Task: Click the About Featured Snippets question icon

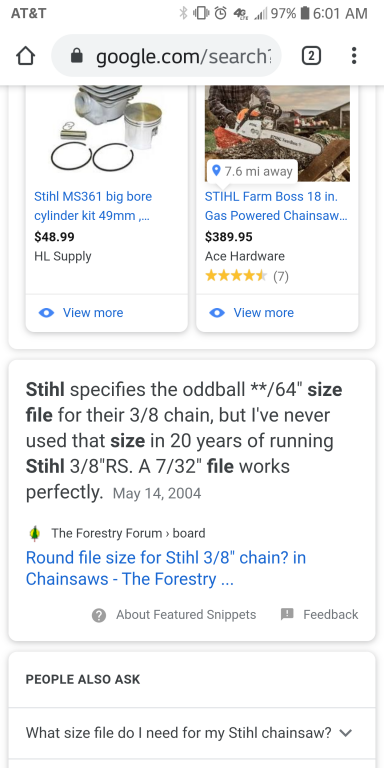Action: point(99,615)
